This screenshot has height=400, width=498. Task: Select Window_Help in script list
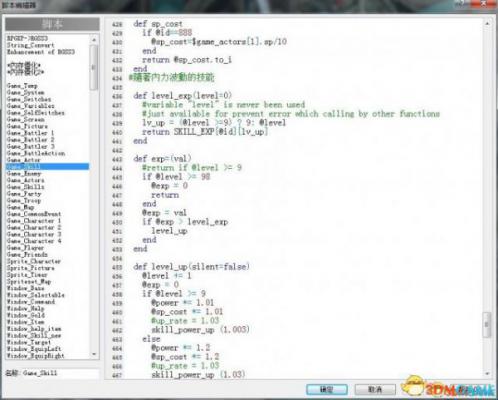pos(25,308)
